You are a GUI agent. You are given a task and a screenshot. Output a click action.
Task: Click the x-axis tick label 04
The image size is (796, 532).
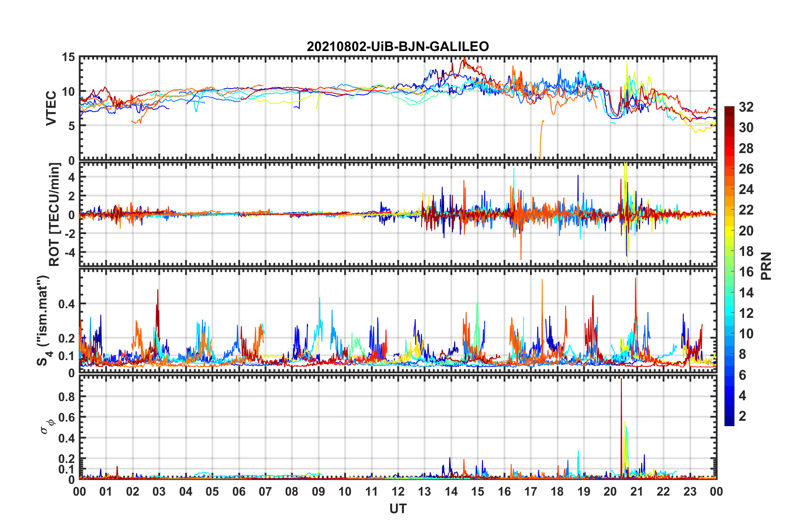coord(186,491)
